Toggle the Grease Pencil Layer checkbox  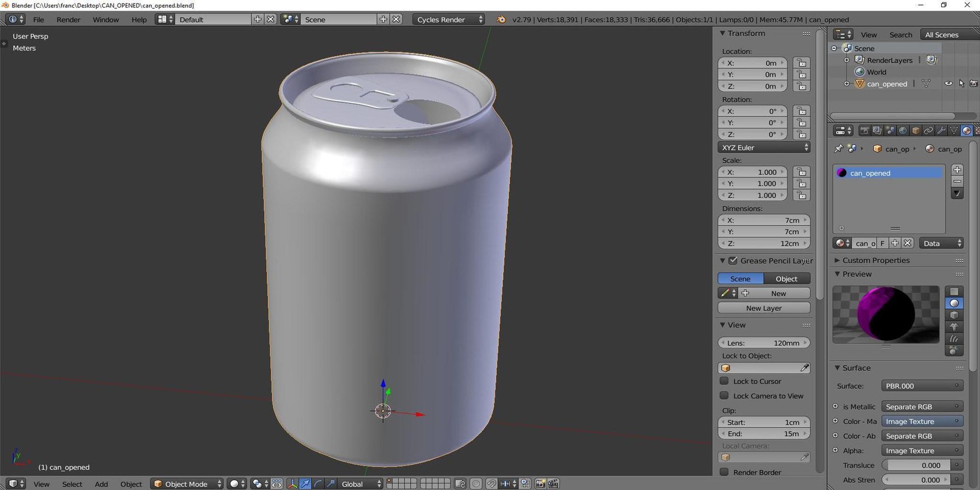pyautogui.click(x=733, y=261)
